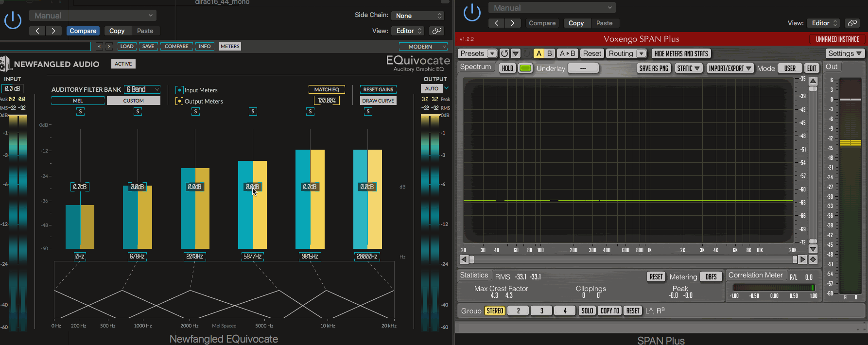Open the Side Chain None dropdown
Screen dimensions: 868x345
click(418, 16)
